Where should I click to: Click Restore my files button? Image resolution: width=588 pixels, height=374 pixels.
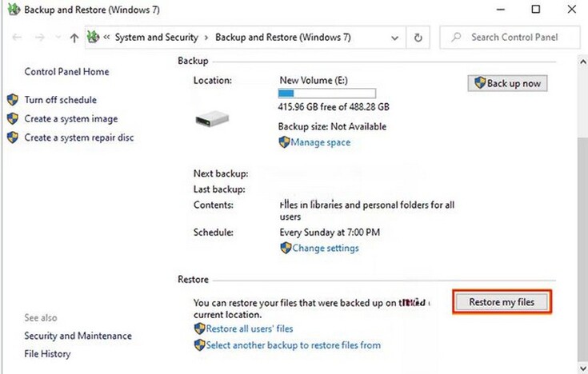click(502, 302)
